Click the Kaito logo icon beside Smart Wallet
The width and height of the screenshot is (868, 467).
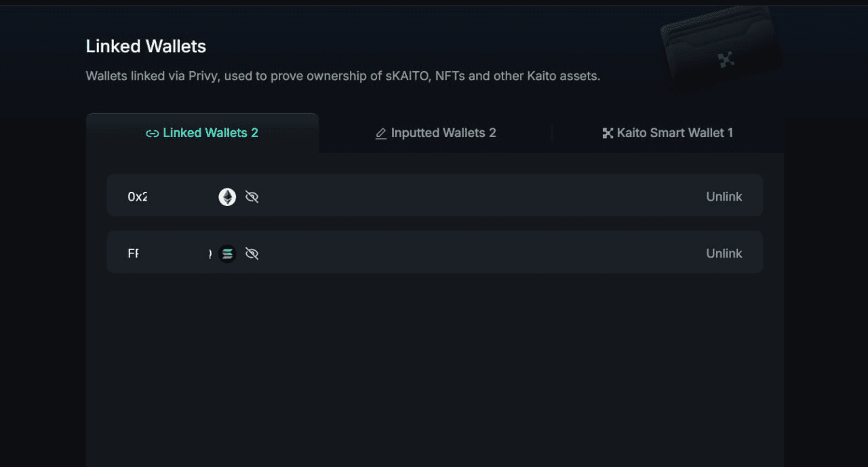[608, 133]
